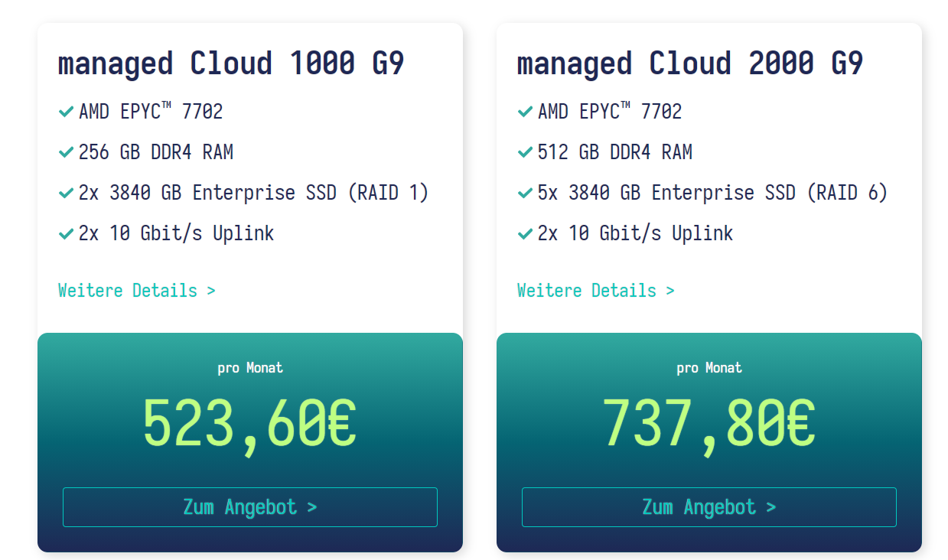Screen dimensions: 948x560
Task: Click the 523,60€ monthly price
Action: tap(249, 423)
